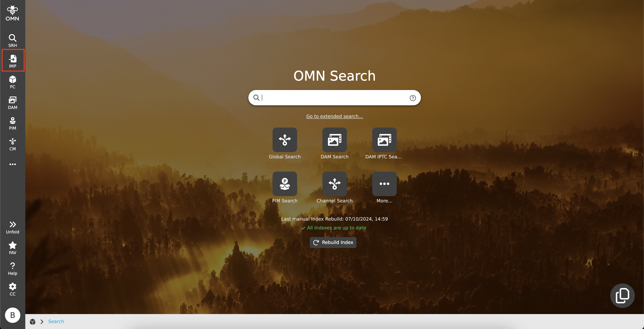Follow Go to extended search link
Viewport: 644px width, 329px height.
click(x=334, y=116)
